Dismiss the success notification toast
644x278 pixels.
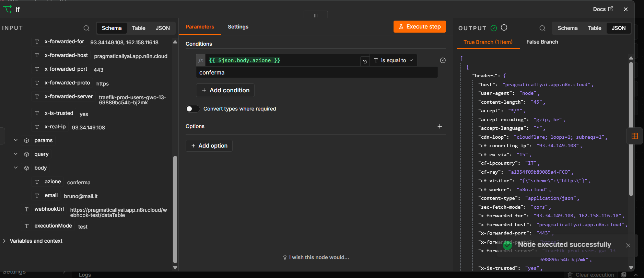click(628, 245)
